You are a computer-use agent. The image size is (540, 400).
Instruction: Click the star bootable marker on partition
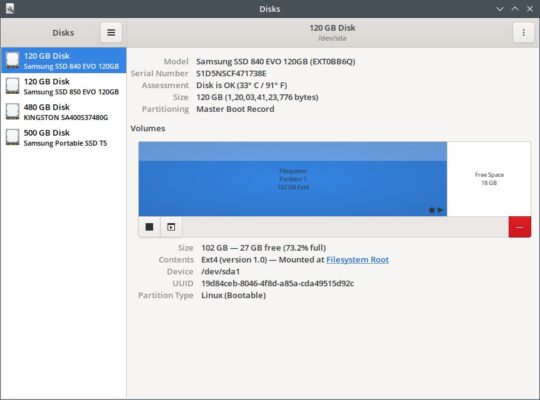pos(431,210)
